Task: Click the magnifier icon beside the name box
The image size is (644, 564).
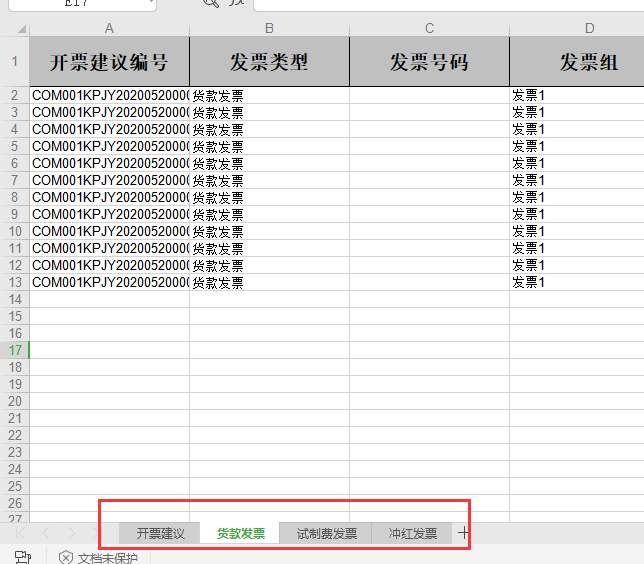Action: point(210,3)
